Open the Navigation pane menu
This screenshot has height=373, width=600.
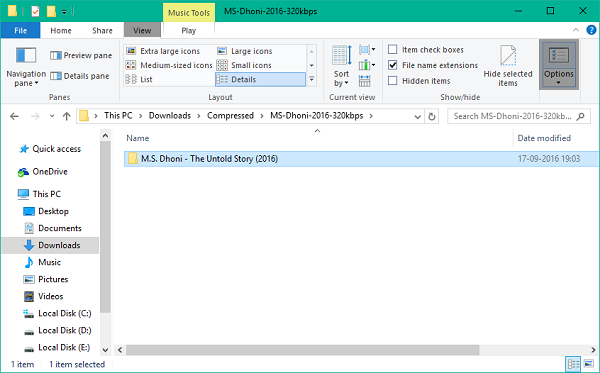[x=26, y=67]
